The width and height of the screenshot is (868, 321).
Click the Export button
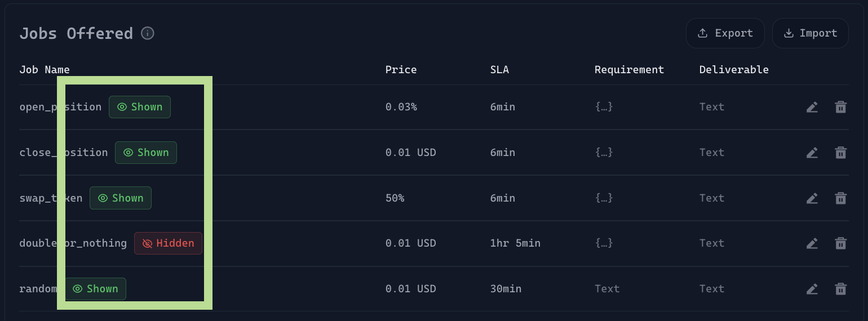pyautogui.click(x=725, y=33)
